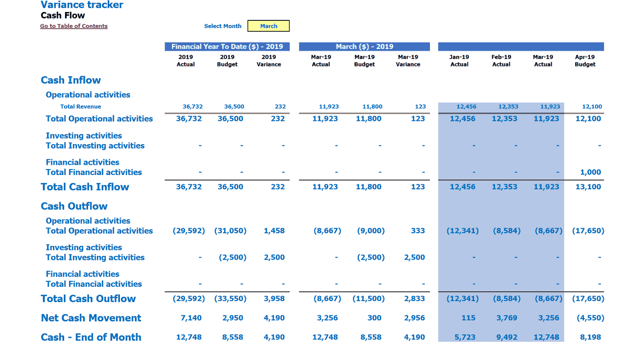644x363 pixels.
Task: Click the 2019 Variance column header
Action: click(269, 60)
